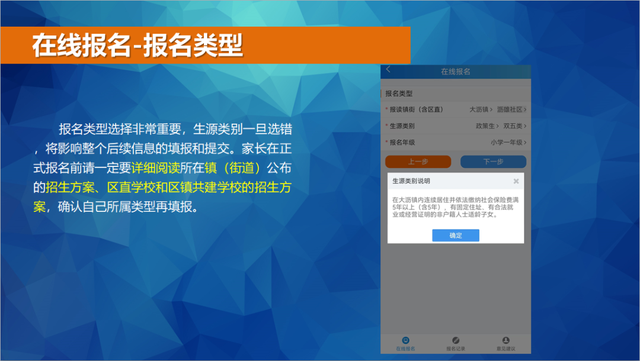The height and width of the screenshot is (361, 640).
Task: Tap the back arrow in the app header
Action: point(388,70)
